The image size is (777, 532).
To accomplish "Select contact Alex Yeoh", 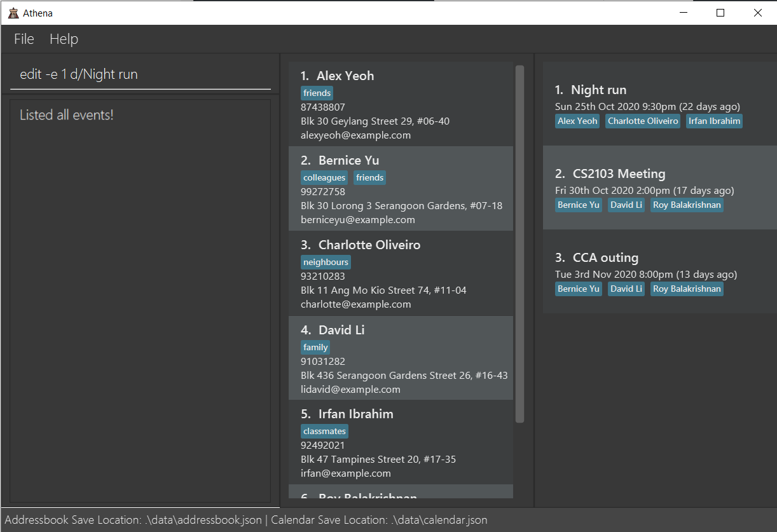I will (x=401, y=104).
